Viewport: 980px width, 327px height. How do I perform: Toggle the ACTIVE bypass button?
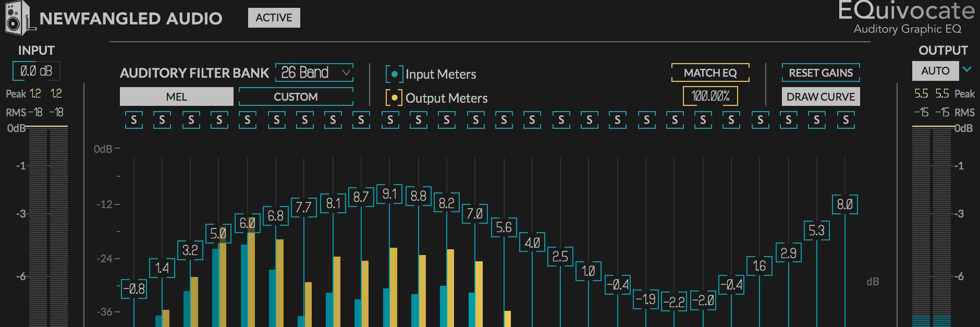coord(274,18)
